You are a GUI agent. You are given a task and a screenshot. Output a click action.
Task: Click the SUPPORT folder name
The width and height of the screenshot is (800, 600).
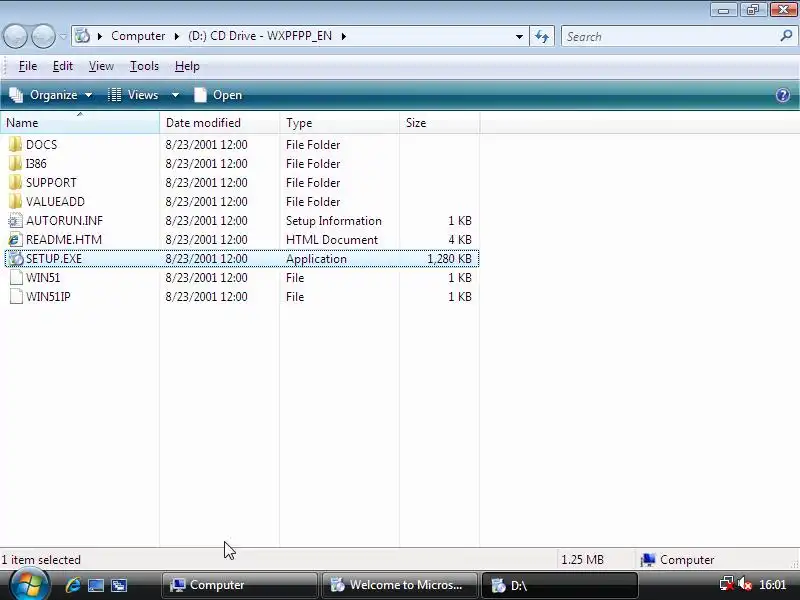[51, 183]
